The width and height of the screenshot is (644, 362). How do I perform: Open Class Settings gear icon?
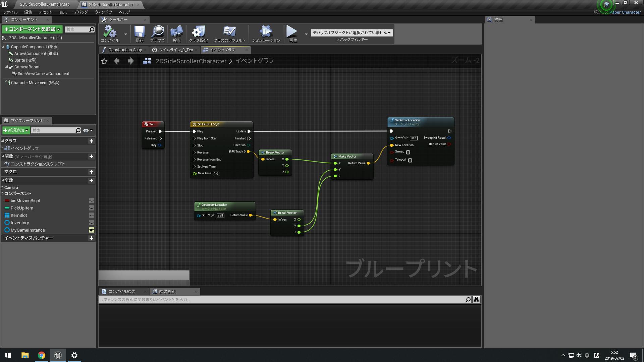(198, 32)
